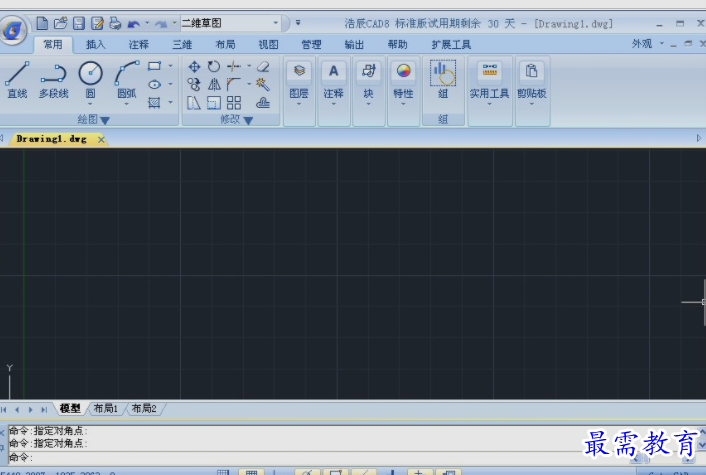The width and height of the screenshot is (706, 475).
Task: Undo the last action
Action: (x=134, y=23)
